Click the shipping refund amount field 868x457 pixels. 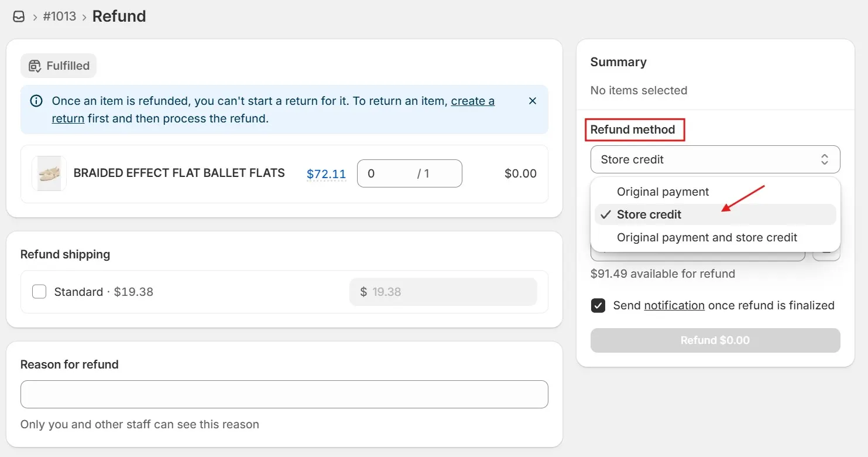tap(443, 292)
